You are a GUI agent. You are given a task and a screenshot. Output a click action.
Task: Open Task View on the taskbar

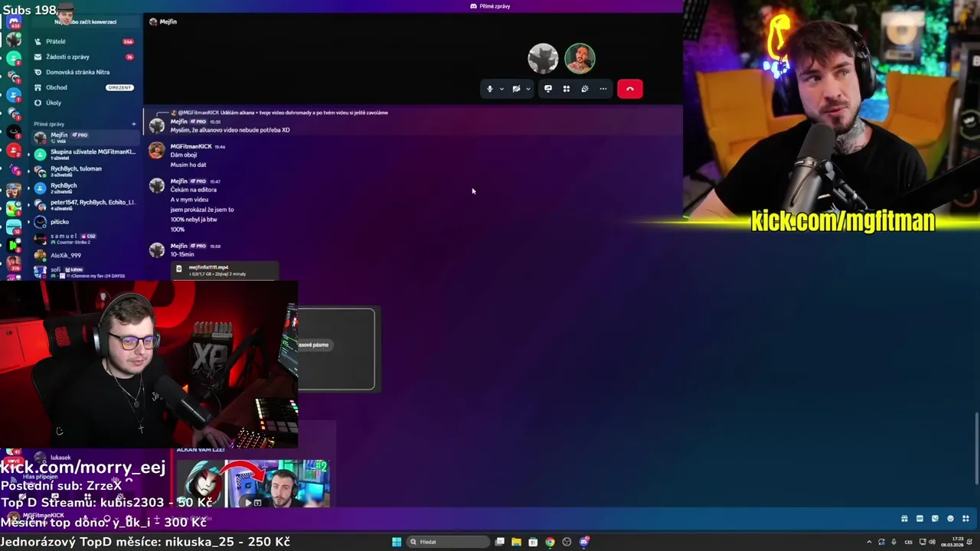(500, 542)
